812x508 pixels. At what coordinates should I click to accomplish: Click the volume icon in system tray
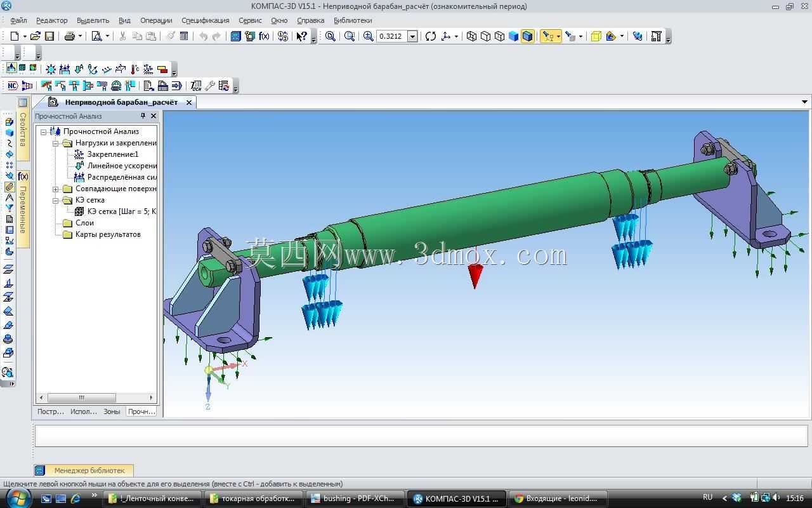(x=776, y=498)
